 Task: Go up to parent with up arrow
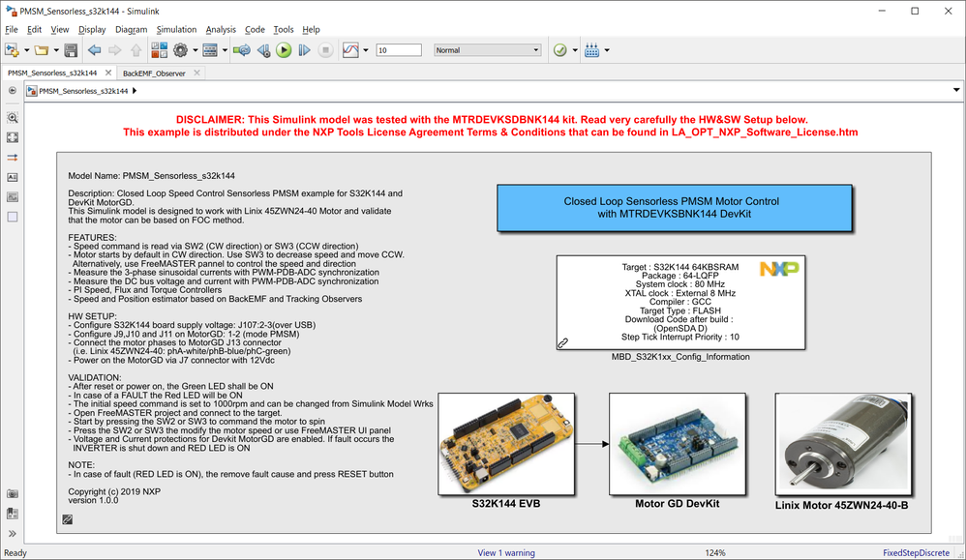pyautogui.click(x=136, y=50)
